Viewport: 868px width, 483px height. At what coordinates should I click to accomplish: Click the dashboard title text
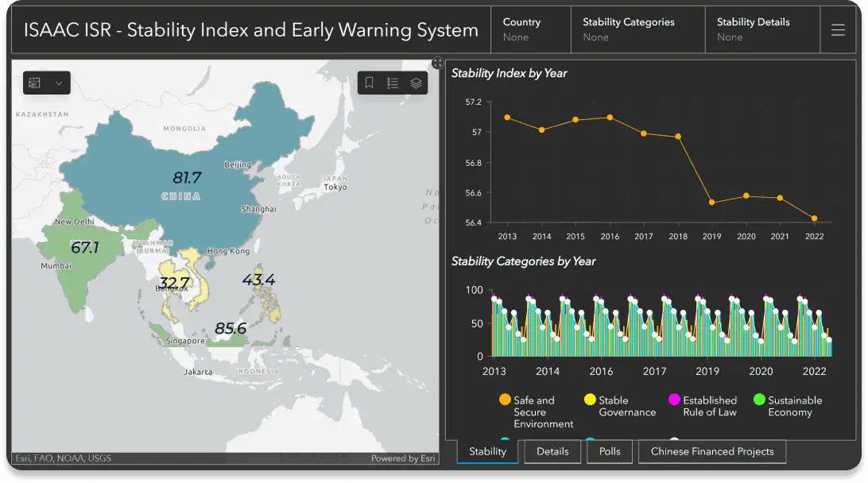[250, 30]
